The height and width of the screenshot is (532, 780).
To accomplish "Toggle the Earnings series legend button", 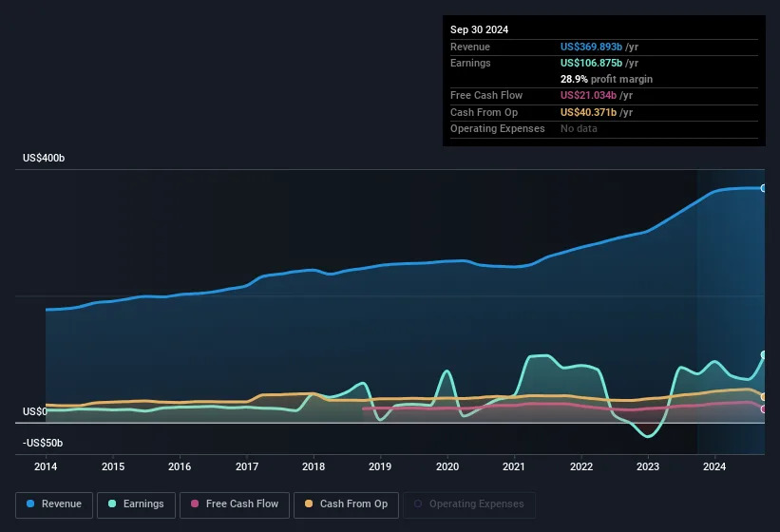I will 136,504.
